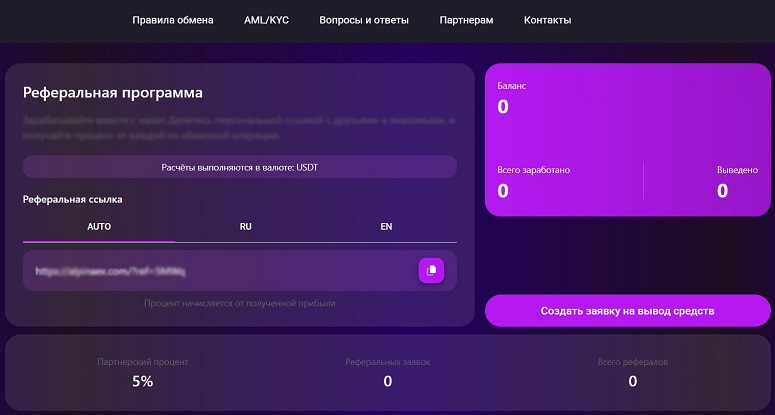The width and height of the screenshot is (775, 415).
Task: Open the Контакты page
Action: (548, 20)
